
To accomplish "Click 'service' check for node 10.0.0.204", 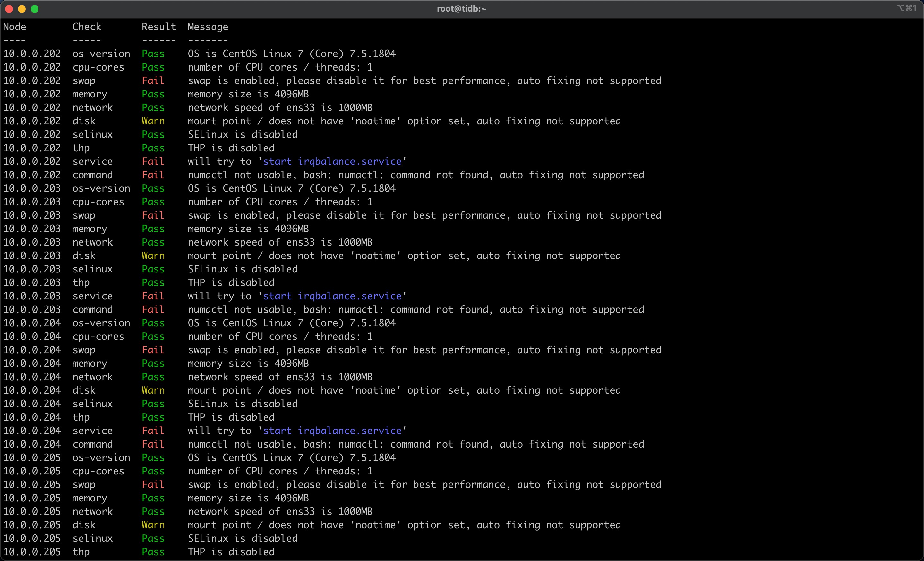I will coord(93,431).
